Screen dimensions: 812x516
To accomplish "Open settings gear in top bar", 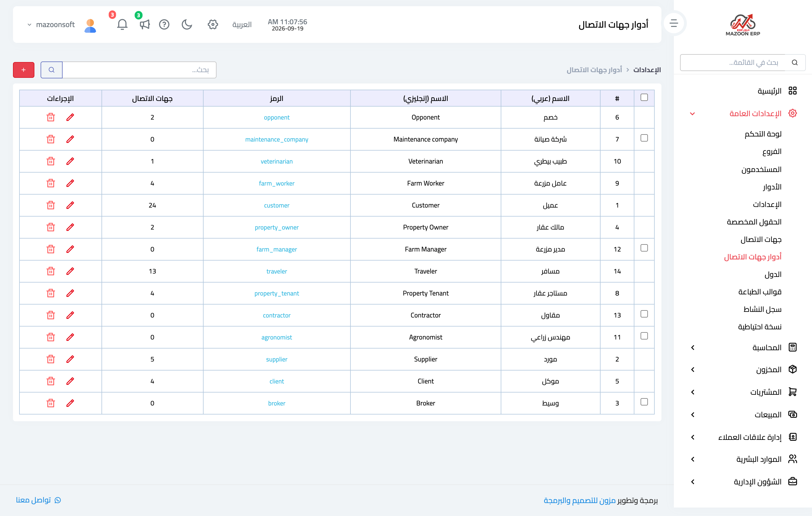I will 213,24.
